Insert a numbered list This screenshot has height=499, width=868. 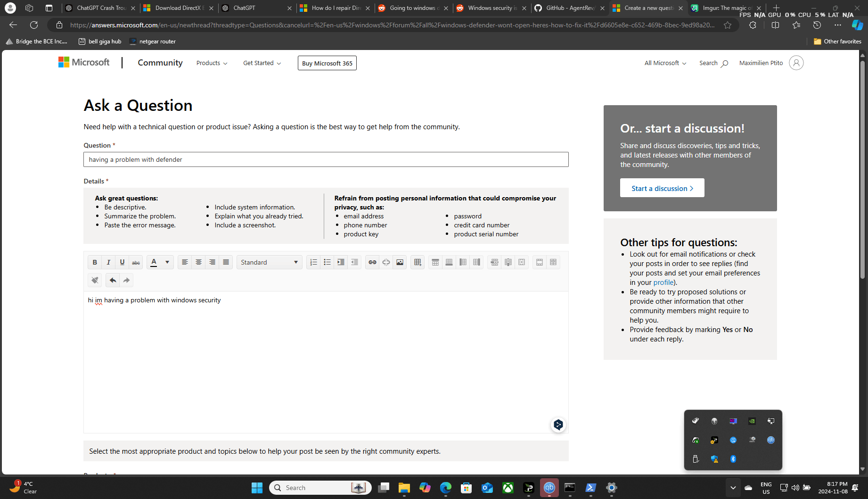313,262
